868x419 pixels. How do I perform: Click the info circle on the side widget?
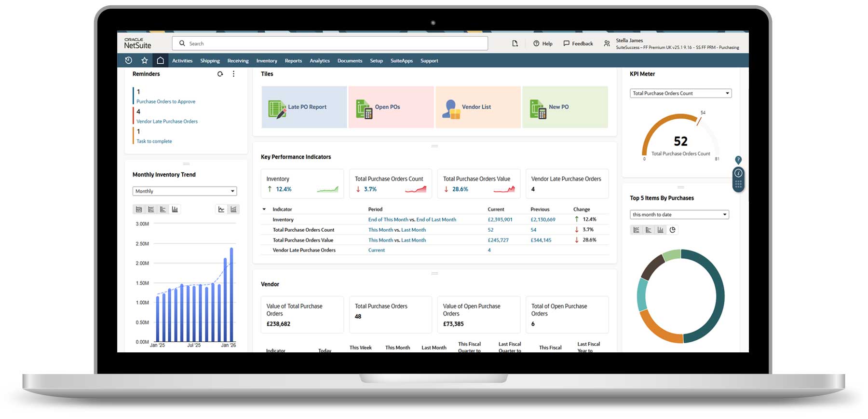(738, 173)
